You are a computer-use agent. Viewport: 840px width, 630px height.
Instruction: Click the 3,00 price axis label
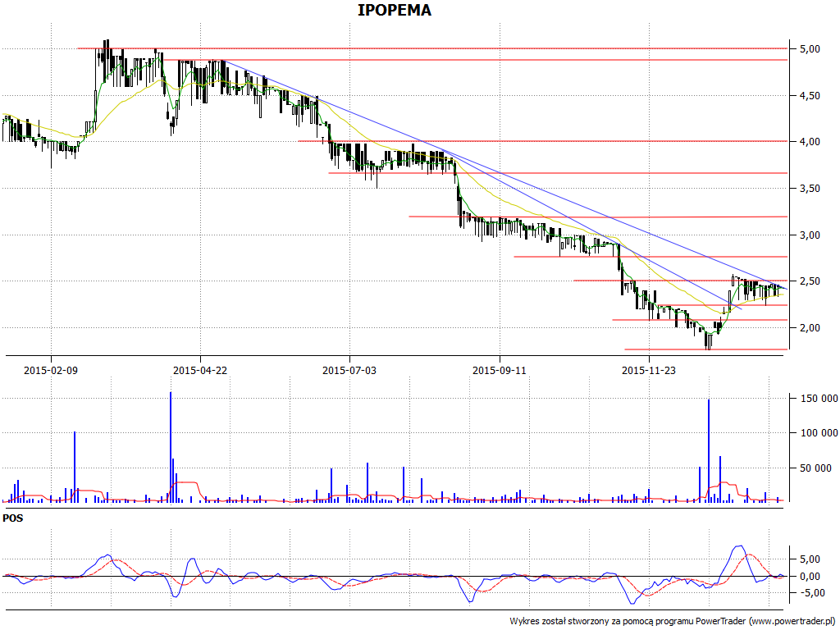tap(810, 235)
